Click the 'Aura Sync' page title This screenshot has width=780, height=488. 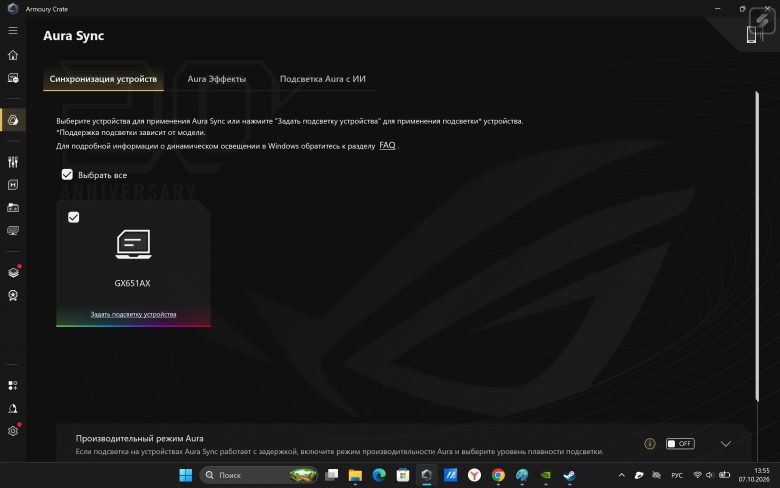point(74,36)
